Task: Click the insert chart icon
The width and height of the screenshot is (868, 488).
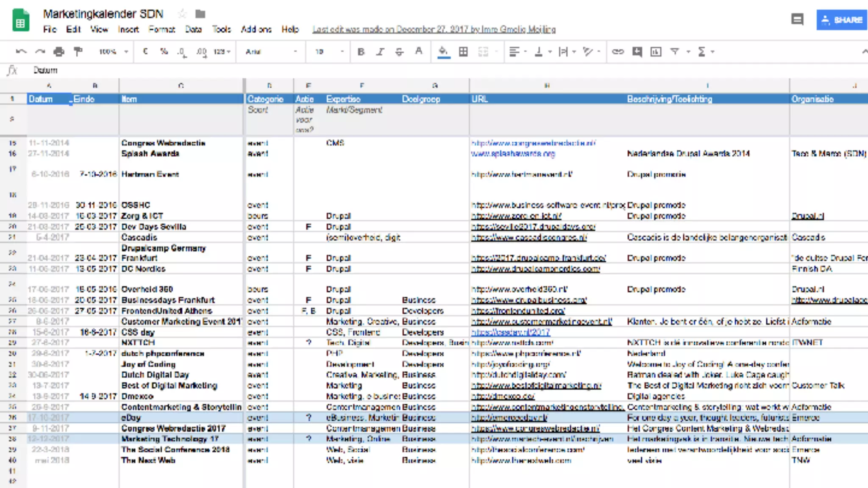Action: (656, 52)
